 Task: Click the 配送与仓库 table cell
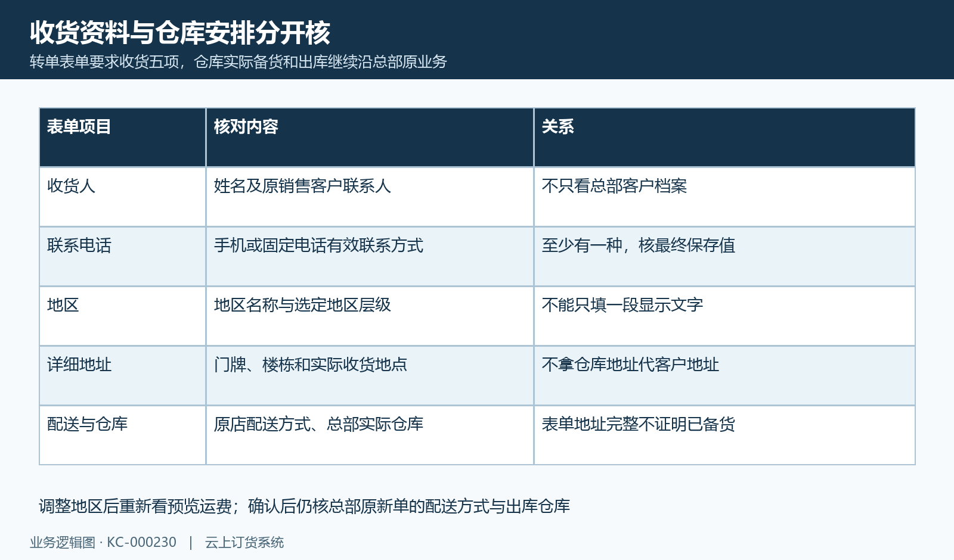click(122, 435)
